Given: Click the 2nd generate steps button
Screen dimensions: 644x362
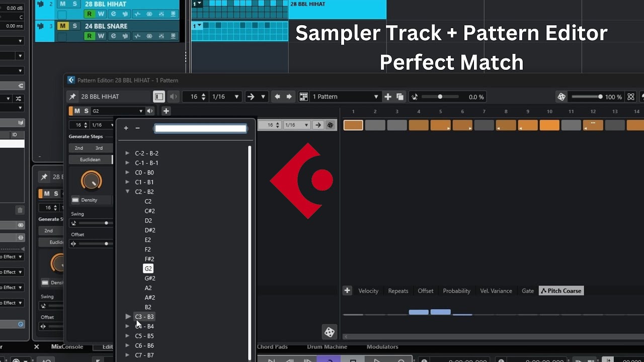Looking at the screenshot, I should [79, 148].
